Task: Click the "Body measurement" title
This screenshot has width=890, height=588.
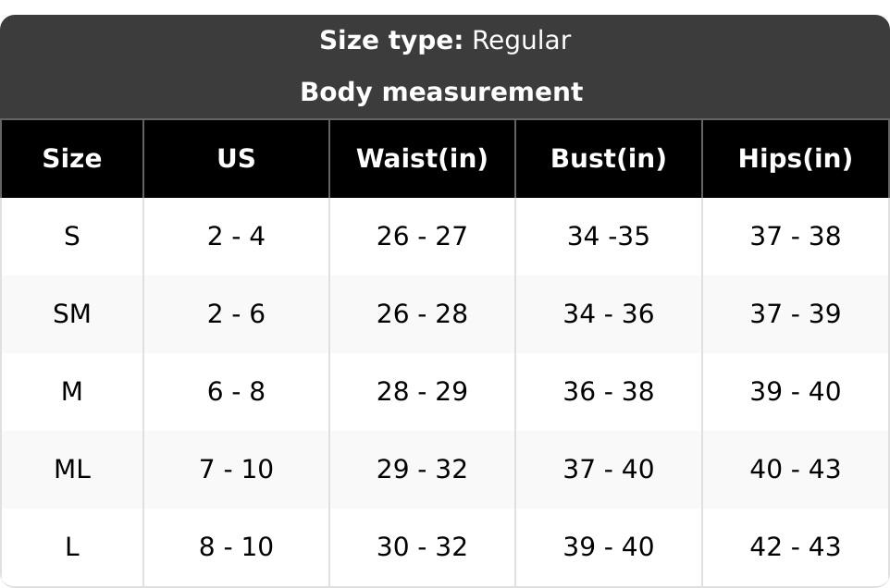Action: pos(441,92)
